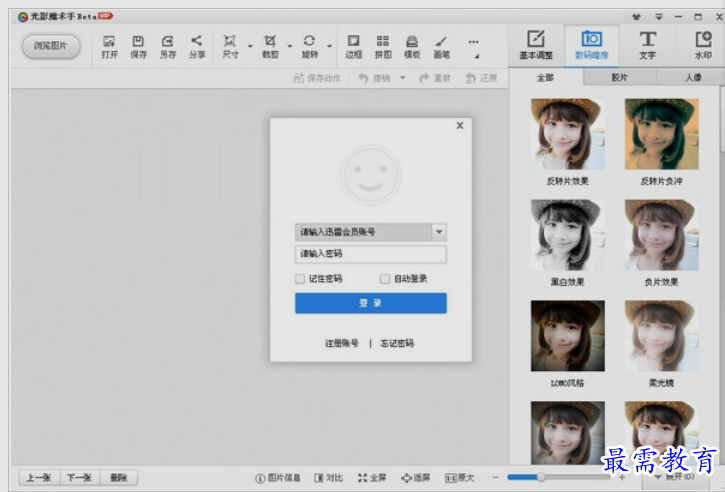This screenshot has height=492, width=725.
Task: Expand the more-tools corner arrow
Action: pyautogui.click(x=477, y=56)
